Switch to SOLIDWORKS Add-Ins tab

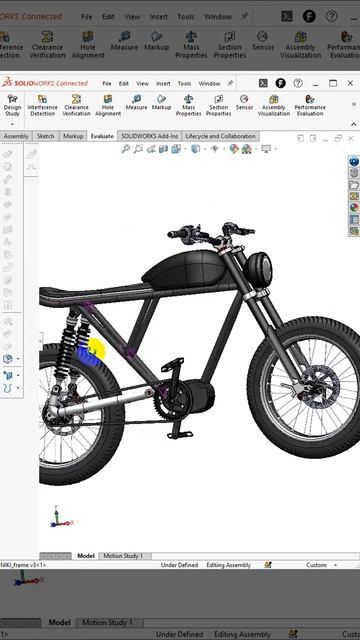click(150, 136)
